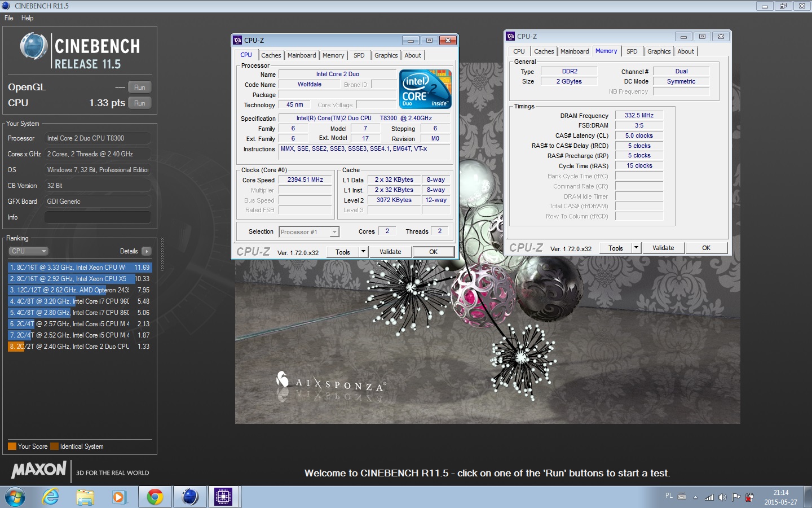Open the Help menu in Cinebench
The height and width of the screenshot is (508, 812).
tap(27, 18)
